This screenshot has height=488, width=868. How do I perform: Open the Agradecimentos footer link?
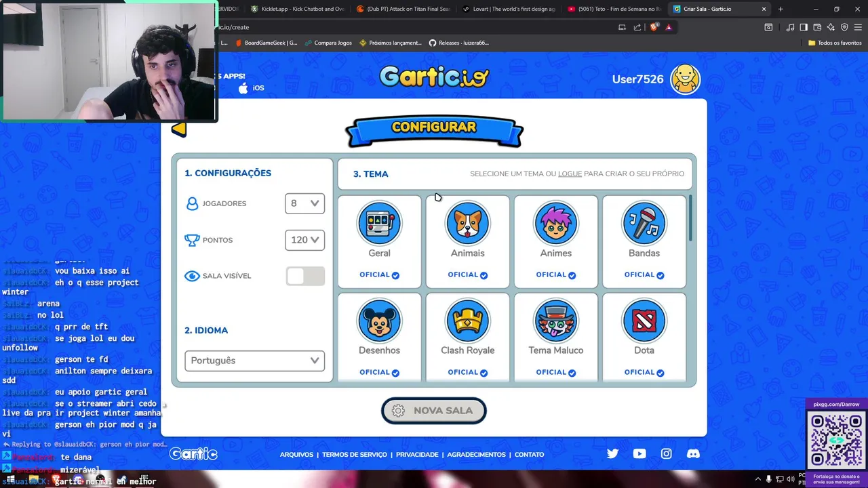[476, 455]
